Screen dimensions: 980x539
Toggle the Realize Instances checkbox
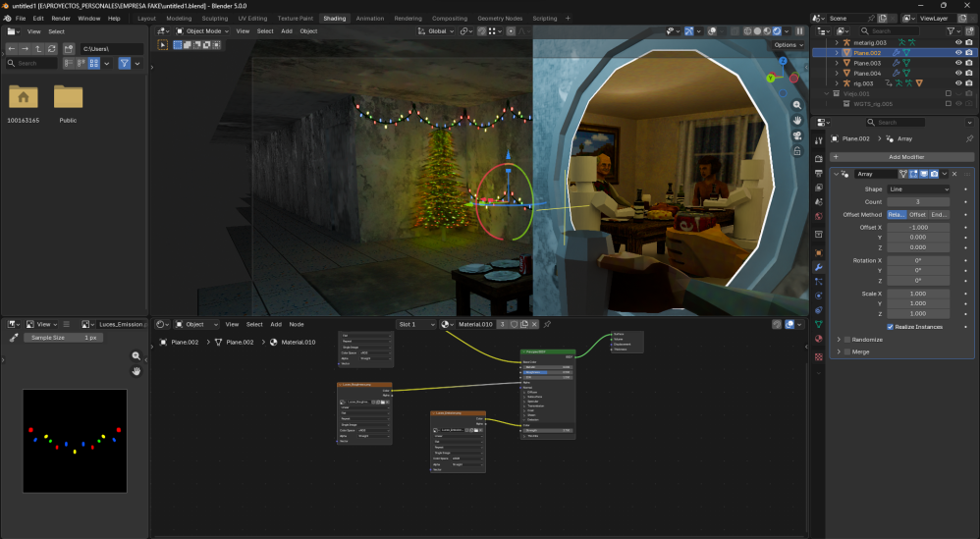tap(891, 327)
